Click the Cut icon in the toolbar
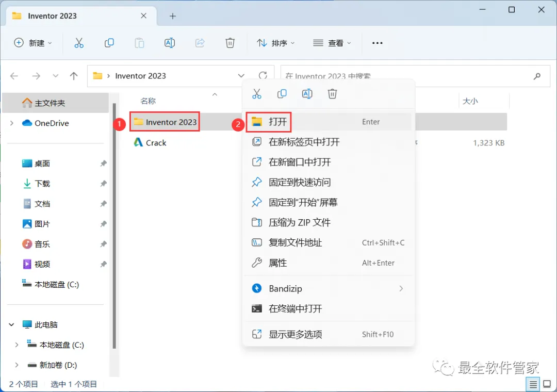Image resolution: width=557 pixels, height=392 pixels. coord(79,43)
